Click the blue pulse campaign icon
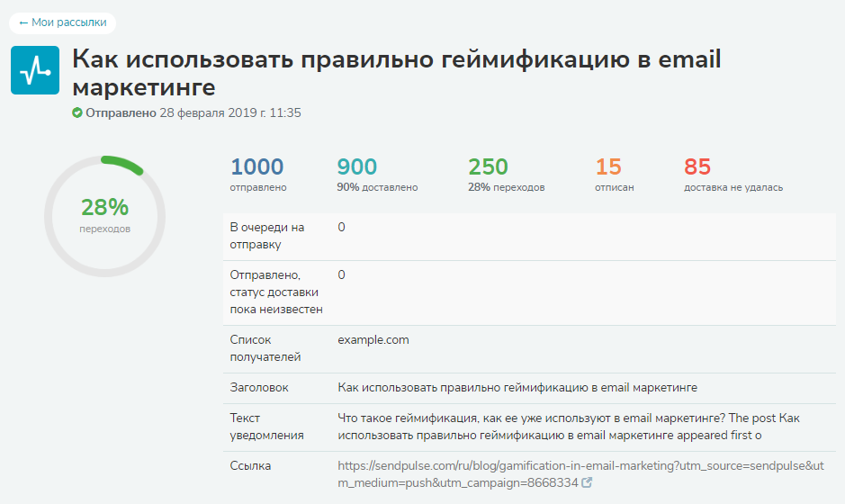Viewport: 845px width, 504px height. (35, 70)
